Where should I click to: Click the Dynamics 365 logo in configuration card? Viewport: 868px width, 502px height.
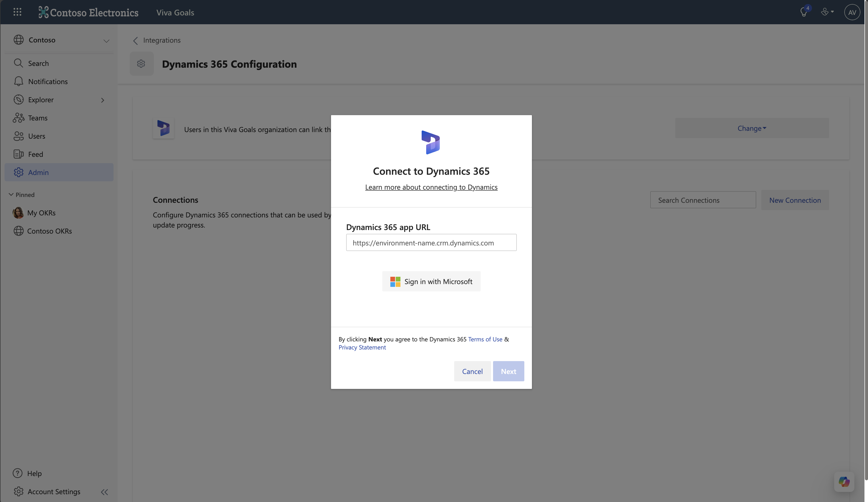tap(163, 128)
